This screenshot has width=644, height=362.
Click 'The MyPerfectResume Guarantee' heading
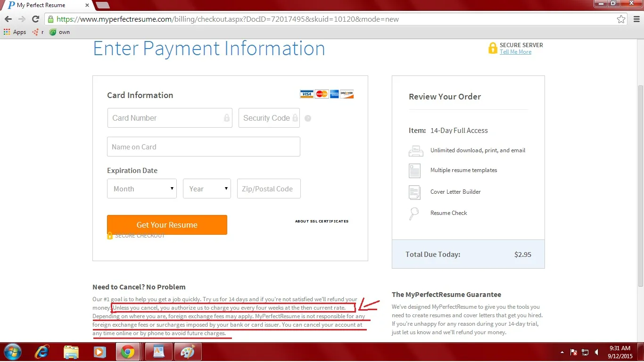click(x=446, y=295)
